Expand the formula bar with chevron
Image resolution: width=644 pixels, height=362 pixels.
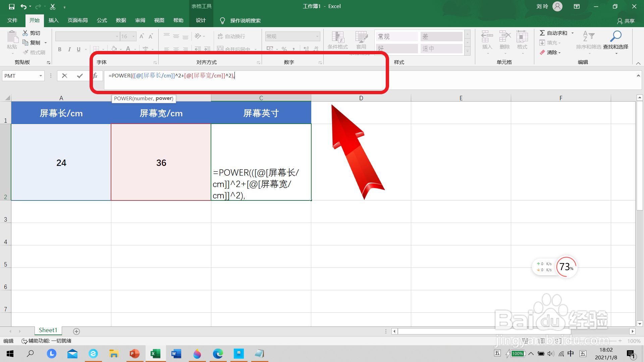pos(638,76)
